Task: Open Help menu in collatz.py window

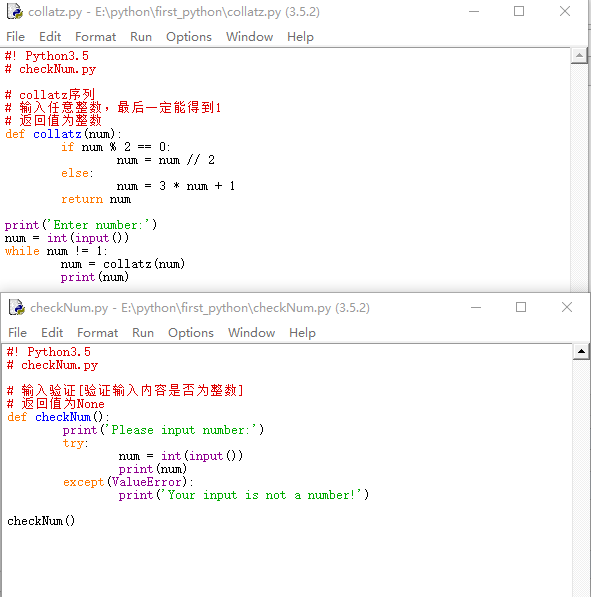Action: [300, 37]
